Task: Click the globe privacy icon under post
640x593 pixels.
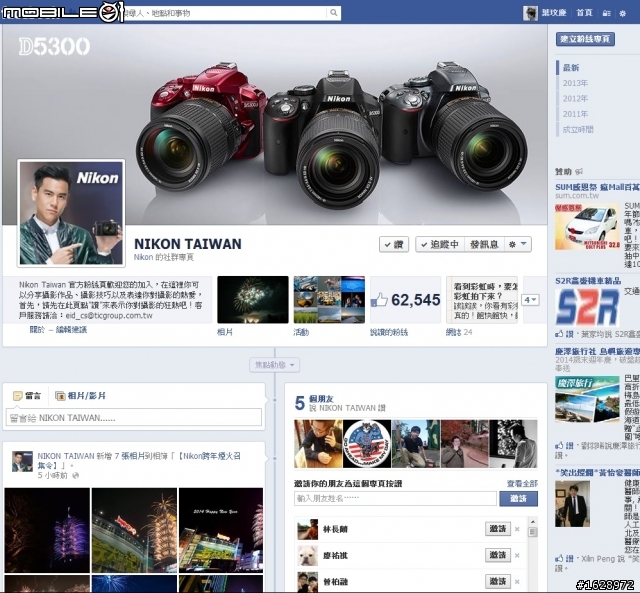Action: click(x=76, y=475)
